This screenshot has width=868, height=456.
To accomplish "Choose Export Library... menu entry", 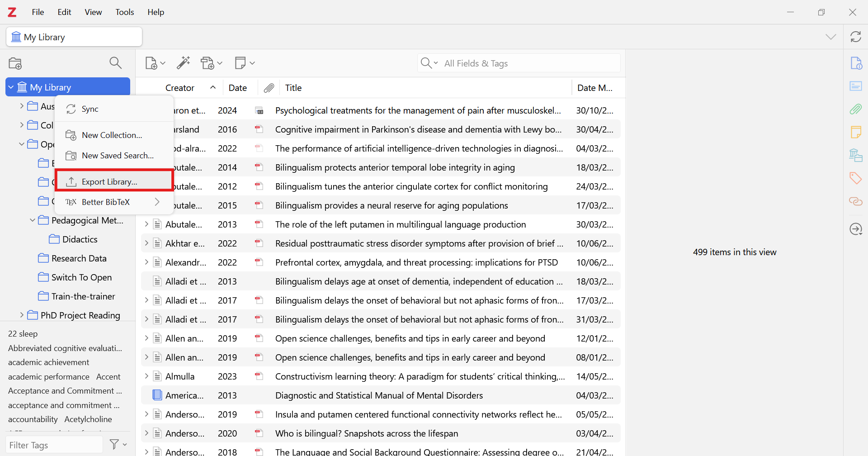I will click(x=114, y=181).
